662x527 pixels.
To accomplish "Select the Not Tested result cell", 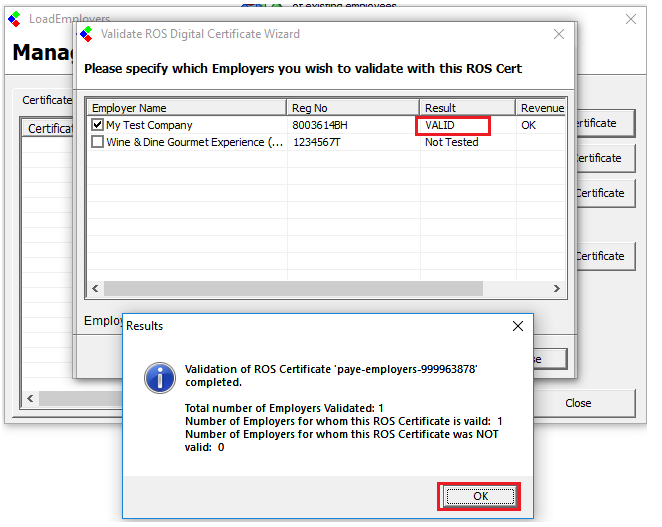I will click(x=452, y=143).
